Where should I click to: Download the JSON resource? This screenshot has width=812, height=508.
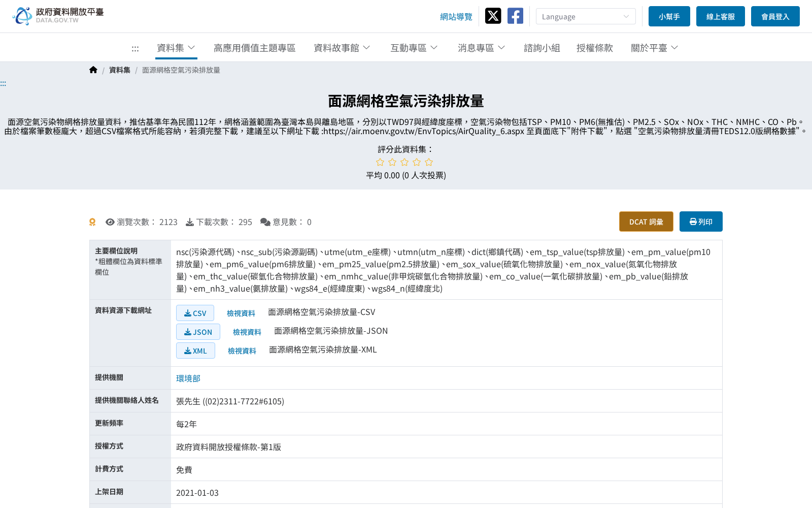[x=198, y=332]
